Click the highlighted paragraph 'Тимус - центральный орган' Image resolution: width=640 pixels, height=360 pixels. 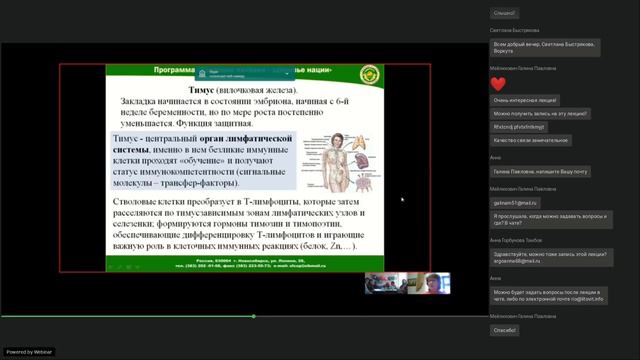pyautogui.click(x=203, y=160)
